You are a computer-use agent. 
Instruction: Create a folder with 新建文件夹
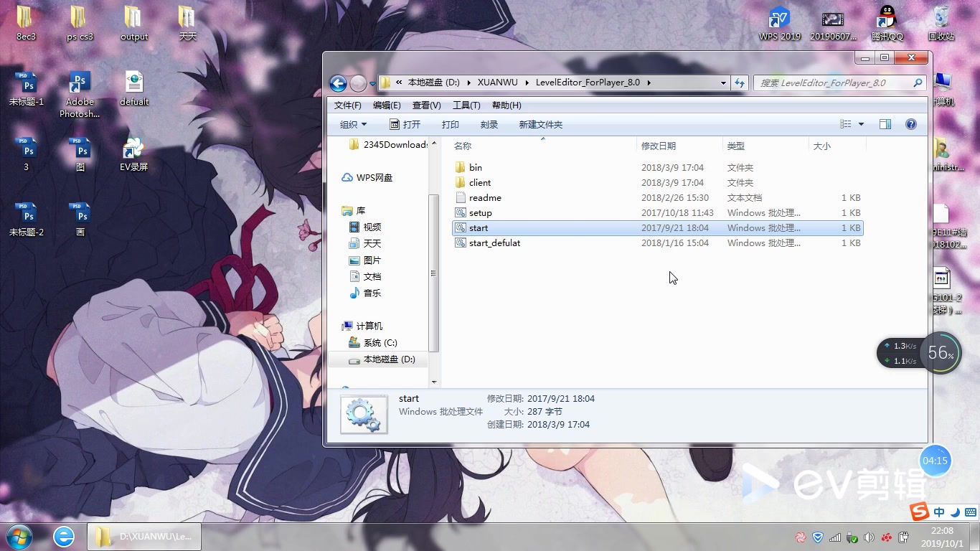[x=541, y=124]
